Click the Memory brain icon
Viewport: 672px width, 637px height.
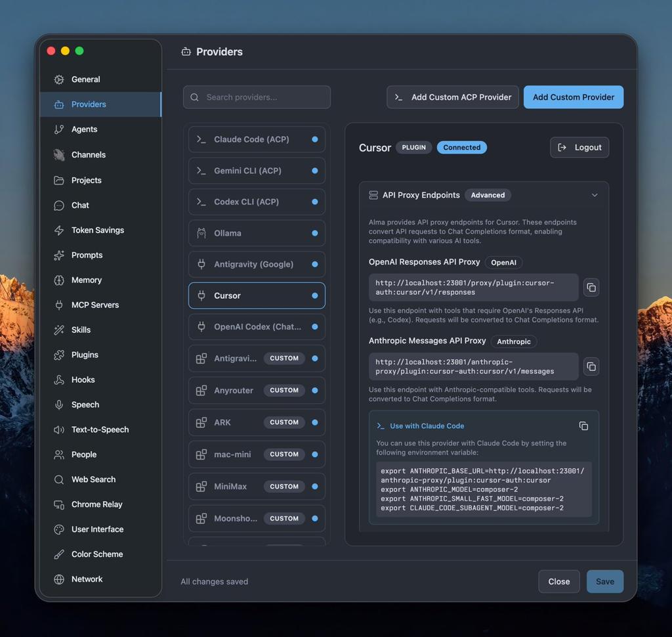59,280
